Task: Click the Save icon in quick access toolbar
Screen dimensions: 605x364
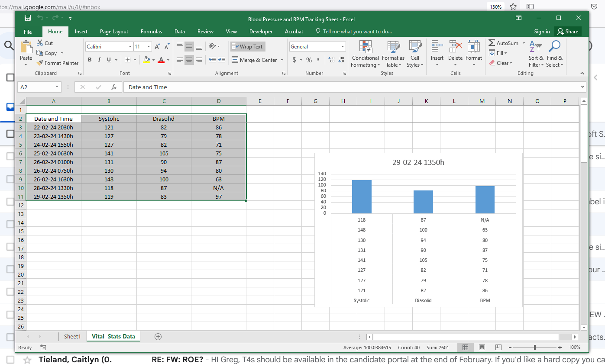Action: click(x=28, y=18)
